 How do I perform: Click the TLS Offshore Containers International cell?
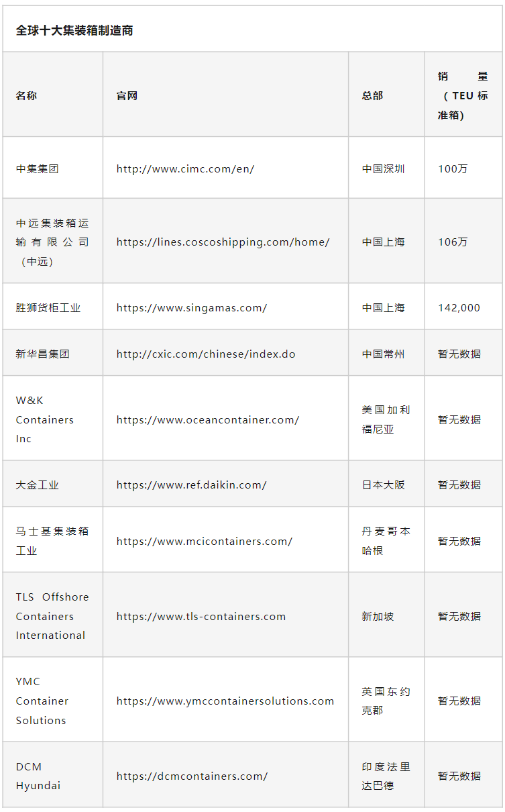click(x=52, y=616)
